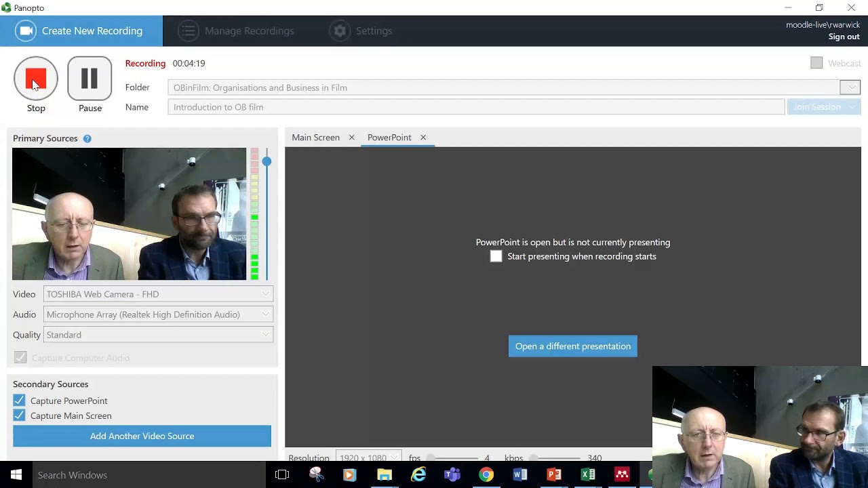Viewport: 868px width, 488px height.
Task: Switch to the Main Screen preview tab
Action: (x=315, y=137)
